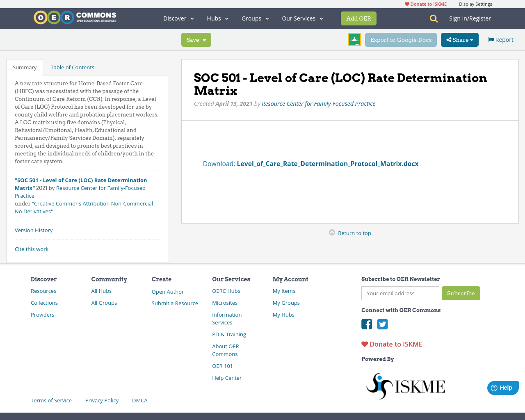Open the All Hubs footer link
525x420 pixels.
click(x=101, y=291)
